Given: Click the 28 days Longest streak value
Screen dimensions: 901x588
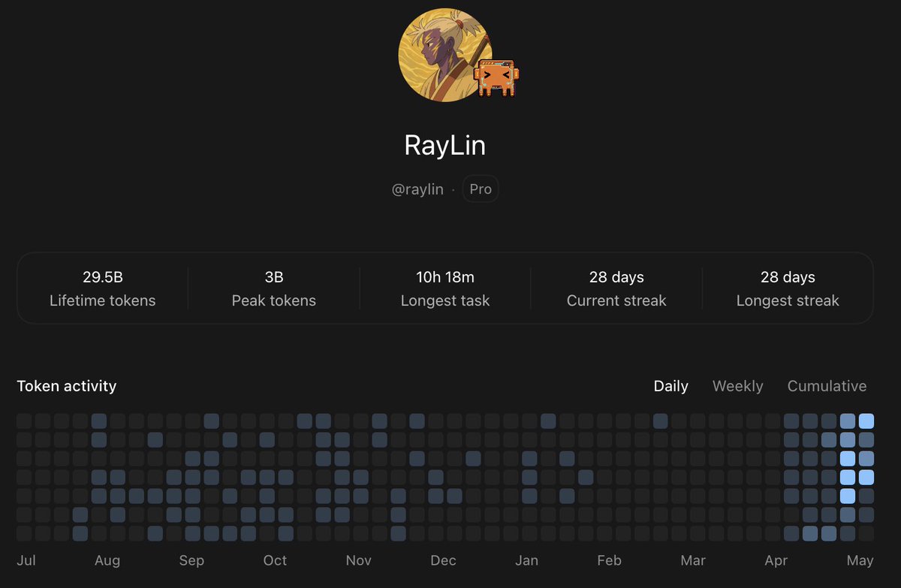Looking at the screenshot, I should [x=788, y=277].
